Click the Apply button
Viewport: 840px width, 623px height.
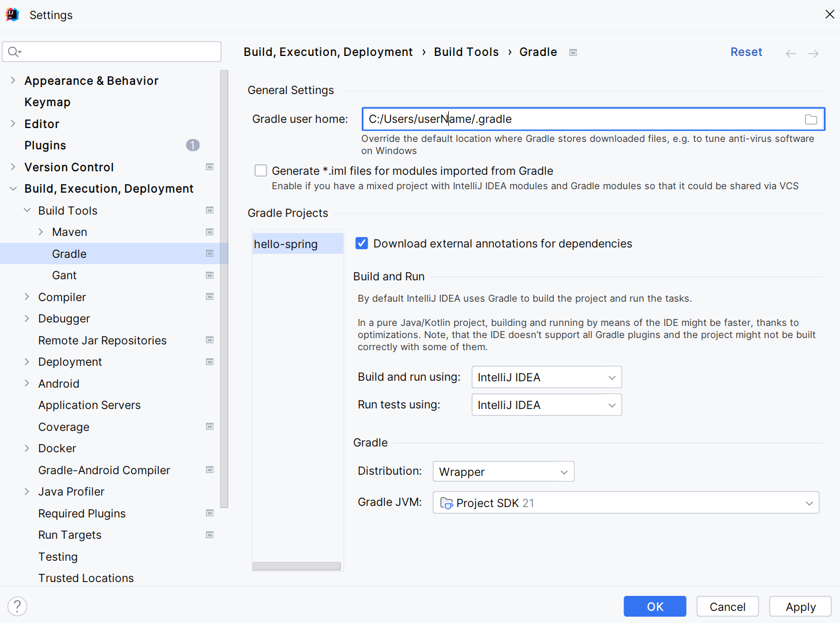coord(800,607)
